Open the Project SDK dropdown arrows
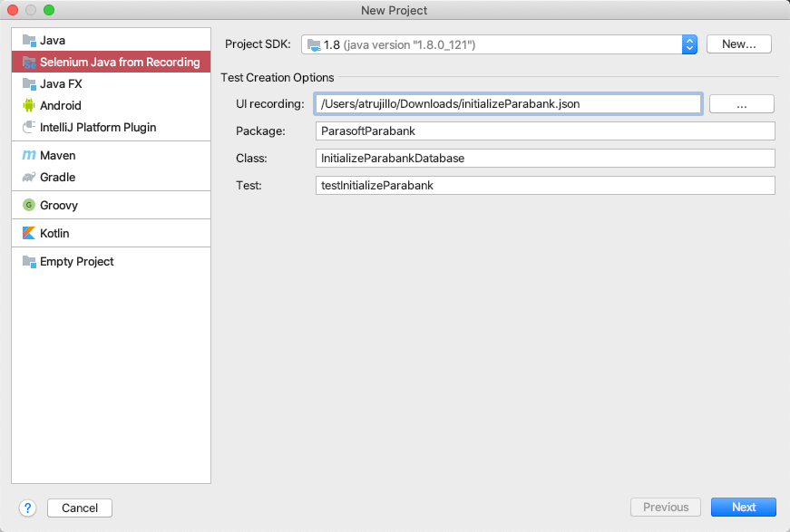The width and height of the screenshot is (790, 532). [689, 44]
